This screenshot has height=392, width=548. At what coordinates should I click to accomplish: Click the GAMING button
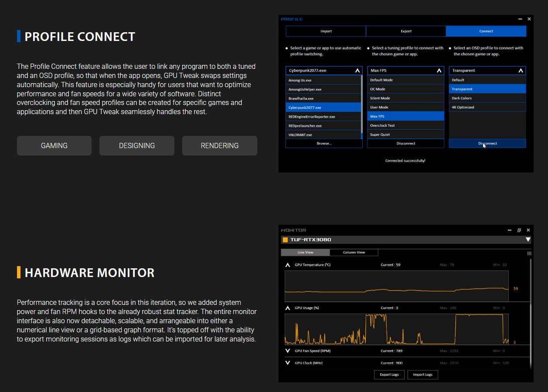pyautogui.click(x=54, y=145)
